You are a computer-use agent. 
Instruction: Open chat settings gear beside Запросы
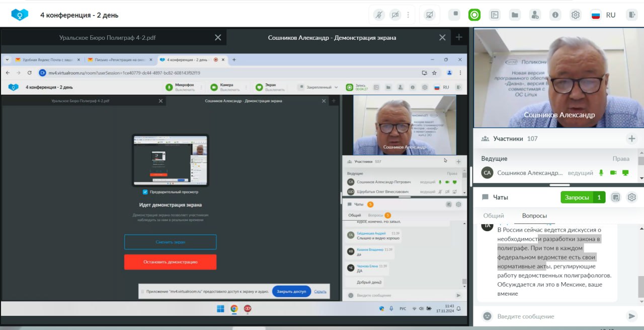(x=632, y=197)
